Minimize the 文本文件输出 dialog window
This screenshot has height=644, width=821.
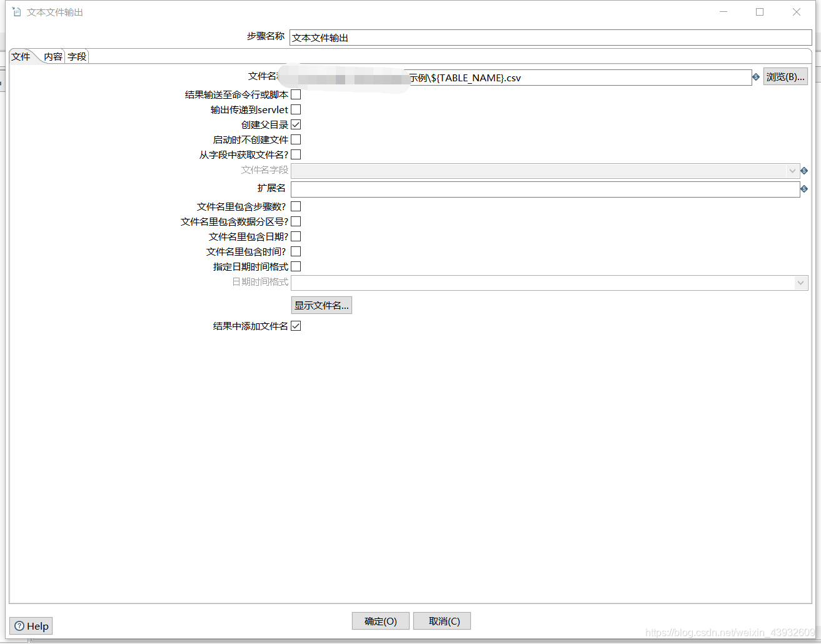723,12
